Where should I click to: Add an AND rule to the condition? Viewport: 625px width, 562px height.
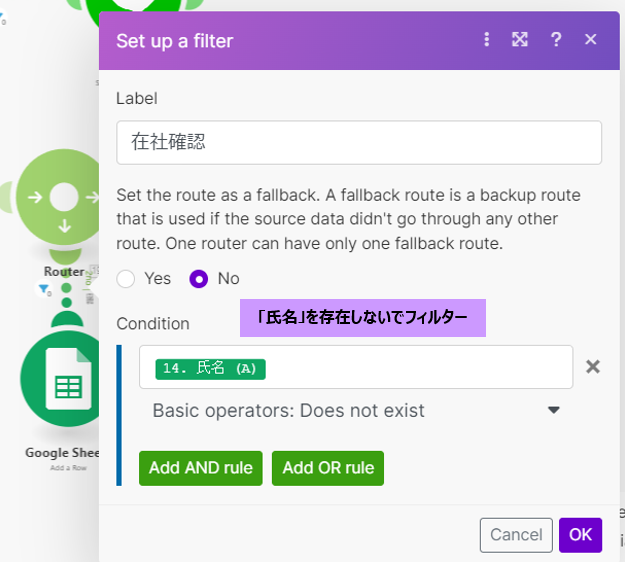point(200,468)
